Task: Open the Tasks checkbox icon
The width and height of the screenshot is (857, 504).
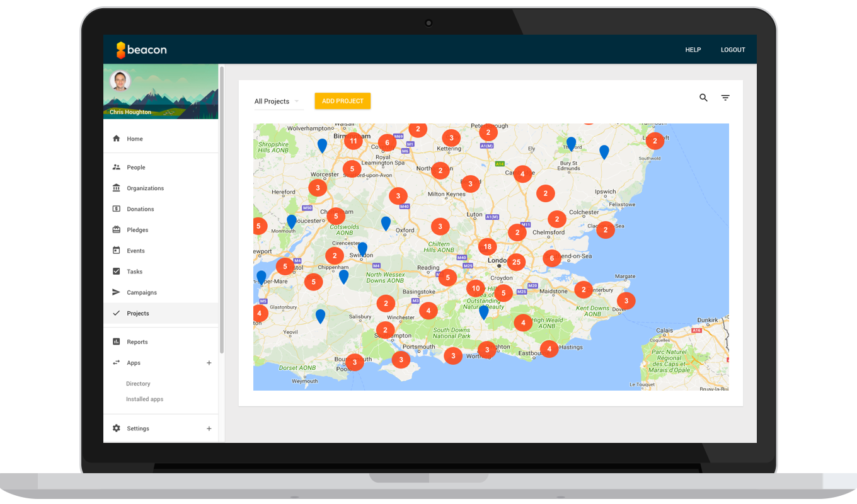Action: pyautogui.click(x=116, y=272)
